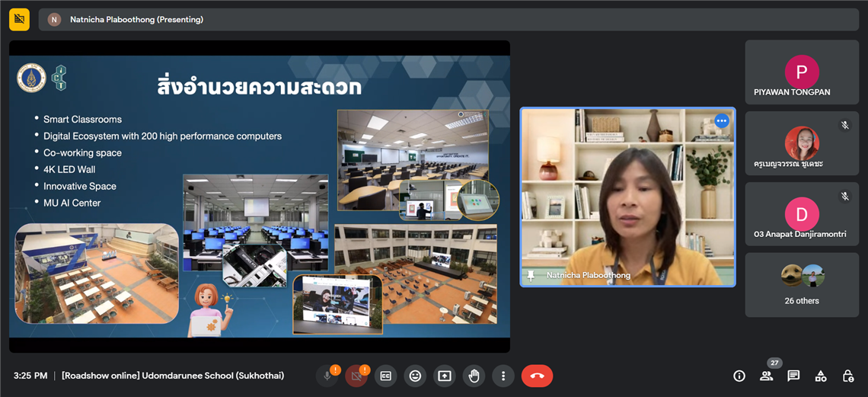
Task: Click the pin icon on Natnicha's tile
Action: pos(532,275)
